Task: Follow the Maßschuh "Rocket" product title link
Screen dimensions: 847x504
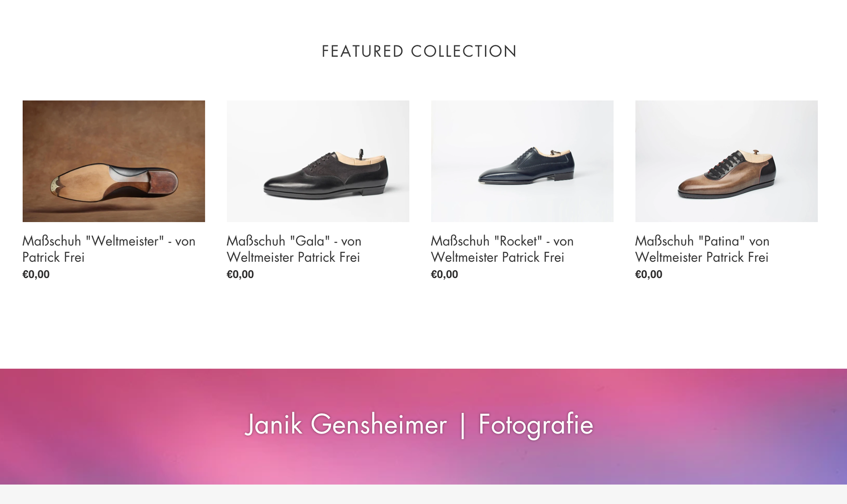Action: coord(502,249)
